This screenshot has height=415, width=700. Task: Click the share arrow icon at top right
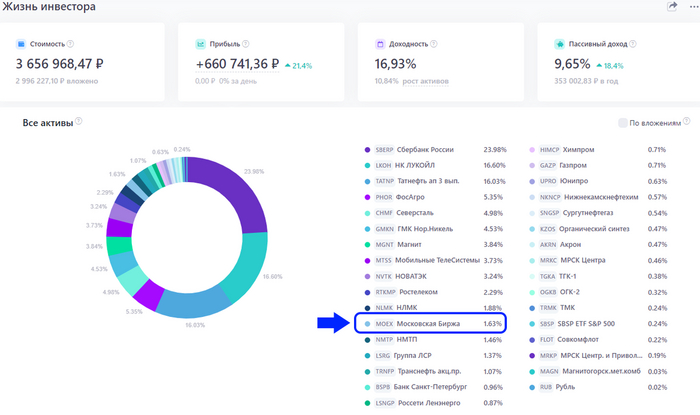[672, 7]
